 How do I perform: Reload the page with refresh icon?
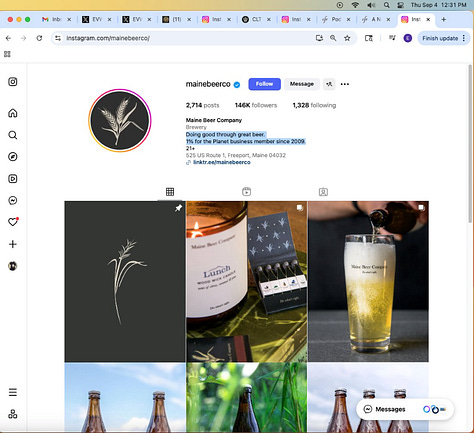pos(39,38)
